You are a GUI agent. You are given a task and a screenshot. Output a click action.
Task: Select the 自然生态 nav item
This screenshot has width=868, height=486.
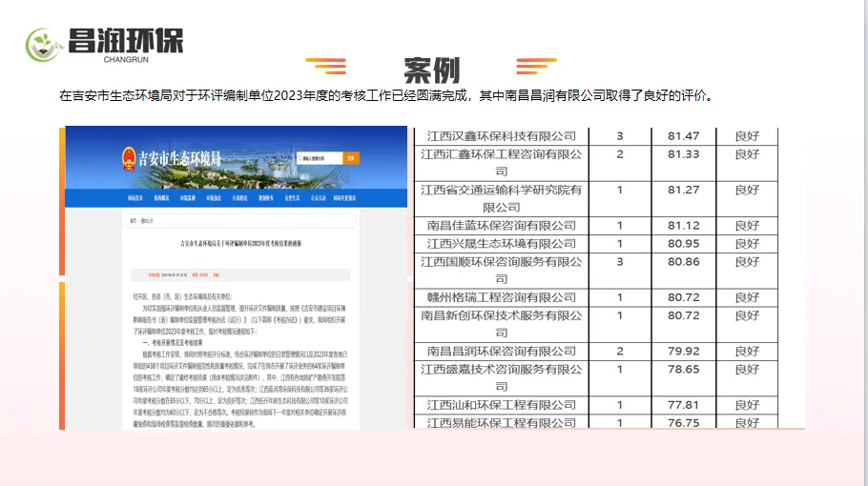point(292,198)
